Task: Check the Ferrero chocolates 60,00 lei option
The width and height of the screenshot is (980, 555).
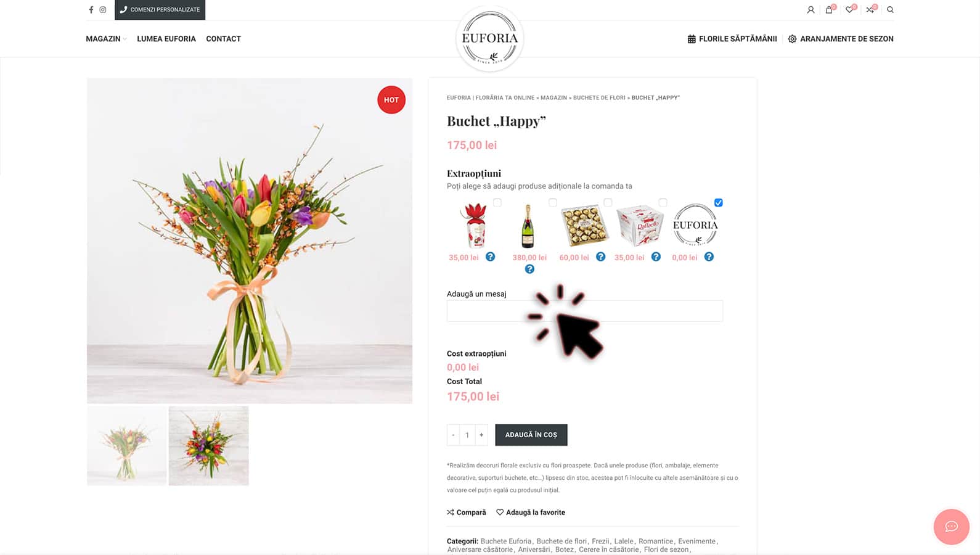Action: pos(608,202)
